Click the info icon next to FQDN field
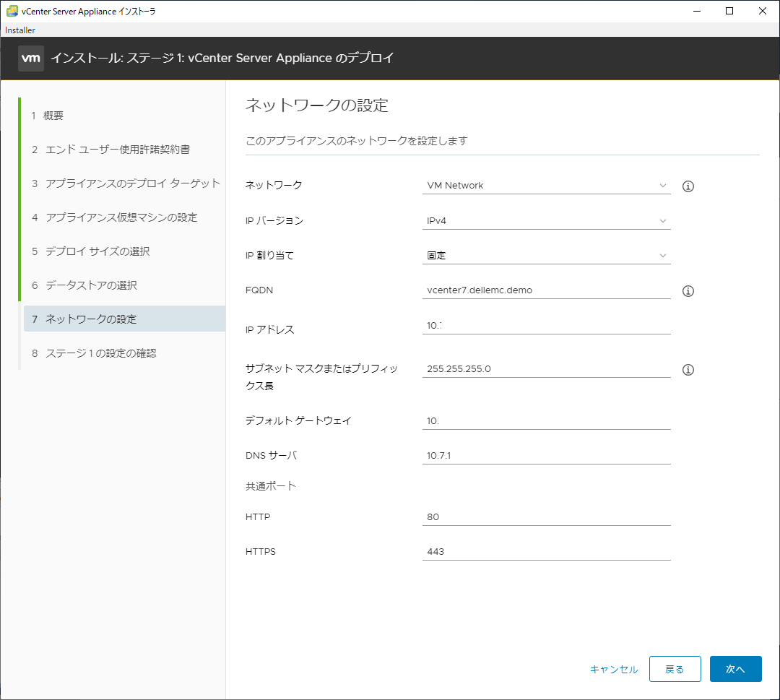 click(688, 291)
